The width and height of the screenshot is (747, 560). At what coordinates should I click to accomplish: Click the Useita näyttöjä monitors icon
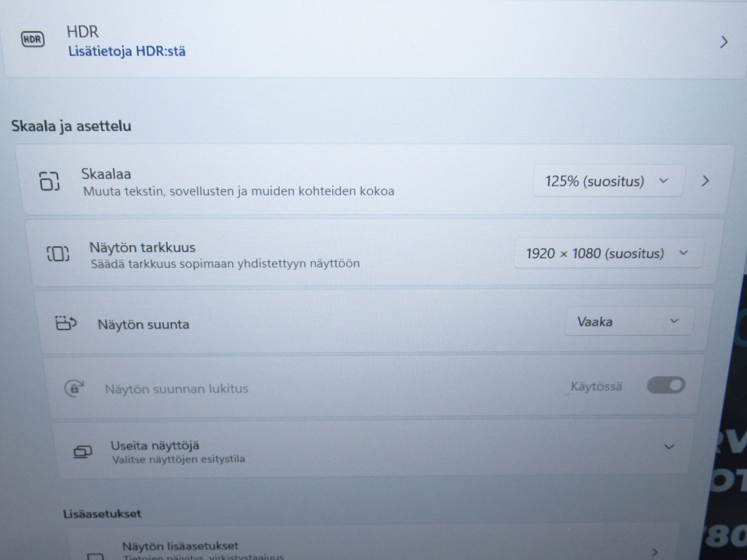(82, 452)
